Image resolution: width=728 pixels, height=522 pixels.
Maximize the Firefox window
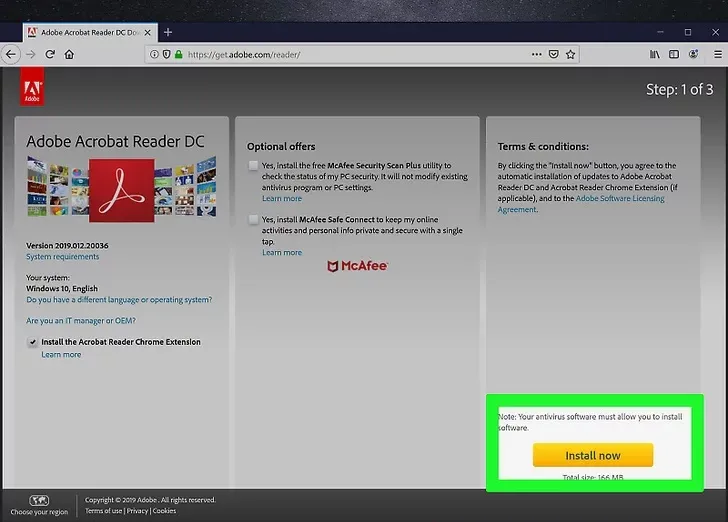pos(688,32)
